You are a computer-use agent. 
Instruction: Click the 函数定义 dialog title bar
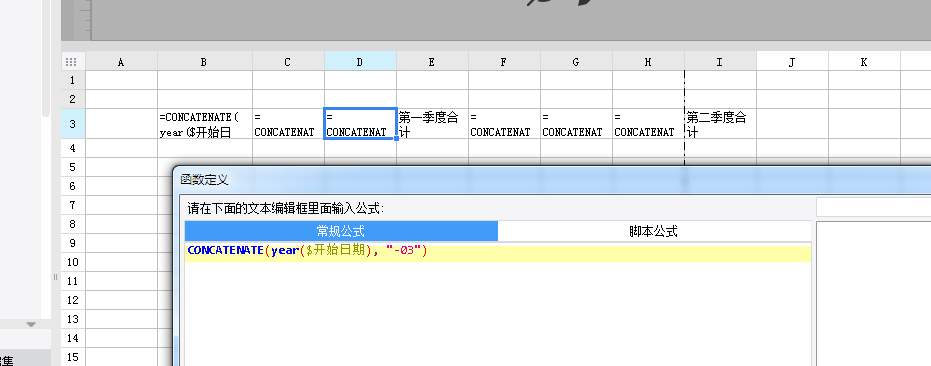tap(552, 179)
